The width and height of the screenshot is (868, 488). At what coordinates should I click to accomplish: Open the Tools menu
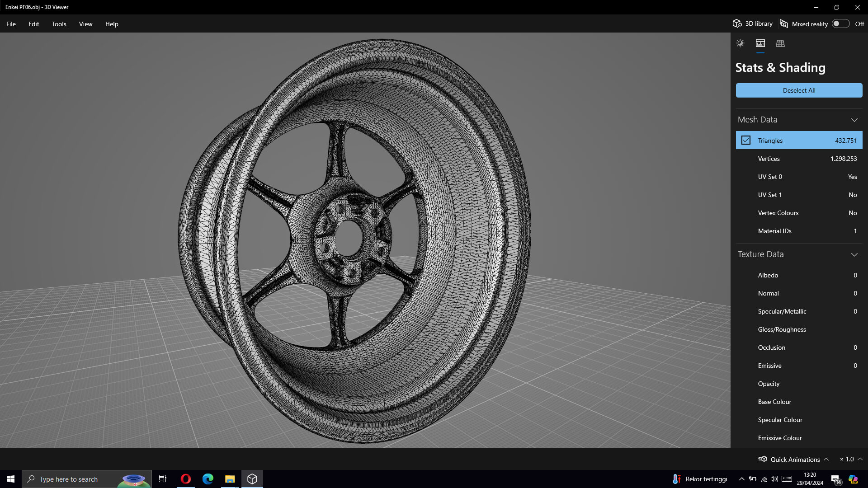click(x=59, y=24)
